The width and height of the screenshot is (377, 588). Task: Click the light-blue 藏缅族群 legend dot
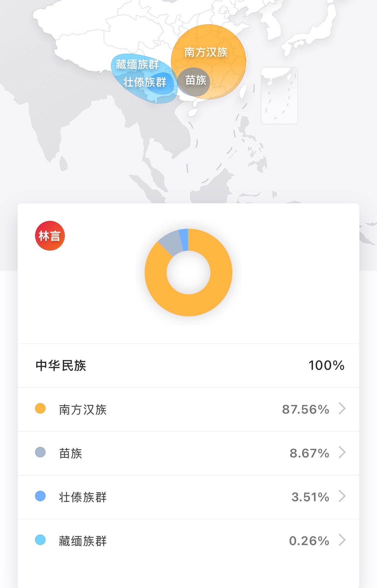coord(40,540)
